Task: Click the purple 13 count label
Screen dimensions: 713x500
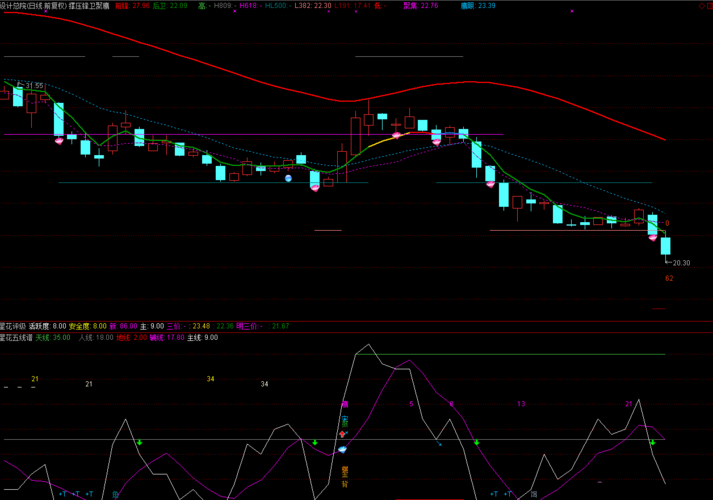Action: 521,404
